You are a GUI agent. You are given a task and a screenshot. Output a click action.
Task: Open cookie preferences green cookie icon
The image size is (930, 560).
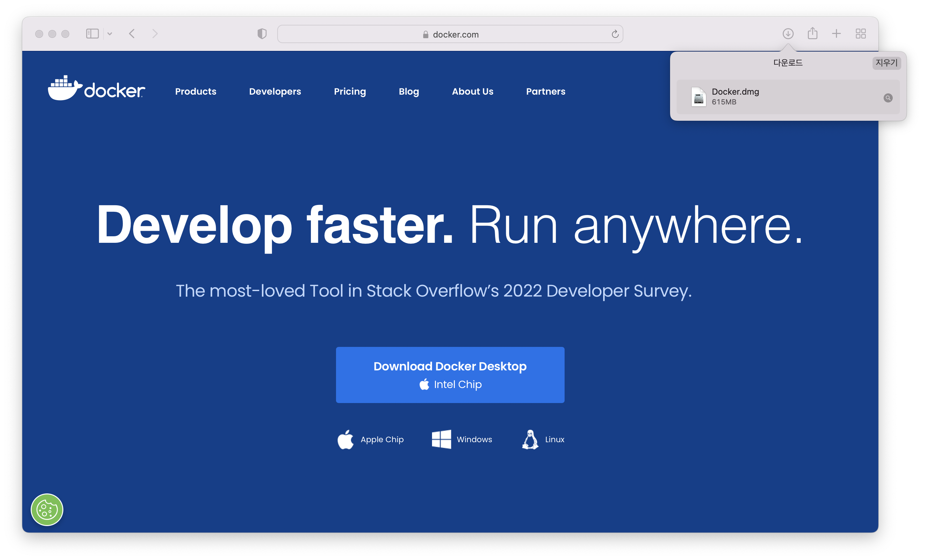pyautogui.click(x=47, y=509)
